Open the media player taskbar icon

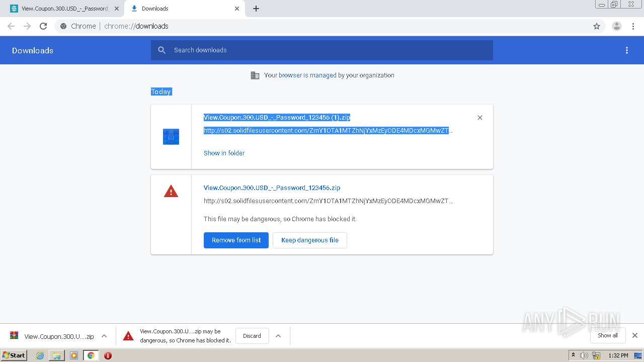74,355
